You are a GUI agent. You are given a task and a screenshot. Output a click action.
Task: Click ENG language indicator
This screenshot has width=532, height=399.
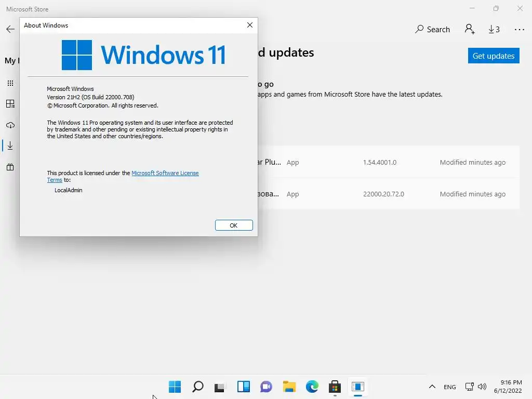click(x=449, y=387)
